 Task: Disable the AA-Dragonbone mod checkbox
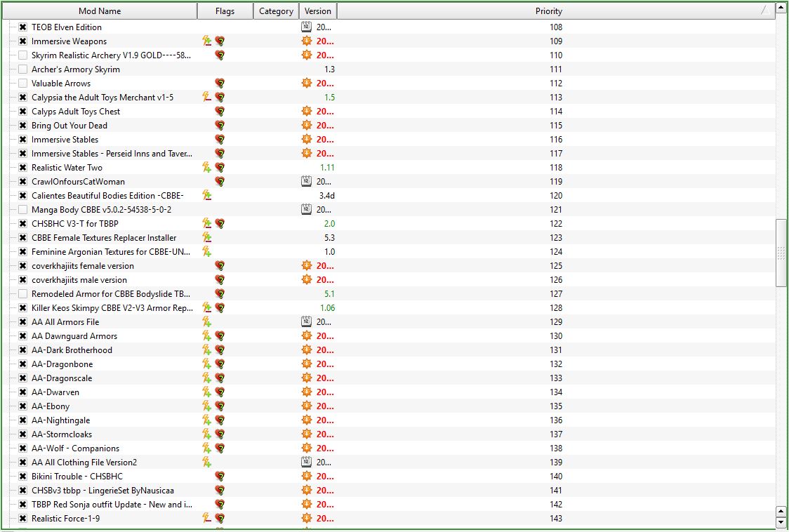click(x=23, y=364)
